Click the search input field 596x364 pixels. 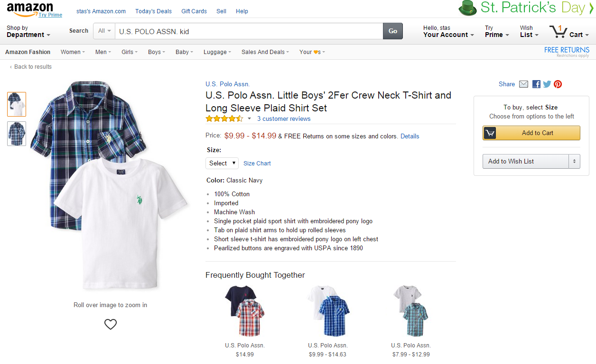249,31
